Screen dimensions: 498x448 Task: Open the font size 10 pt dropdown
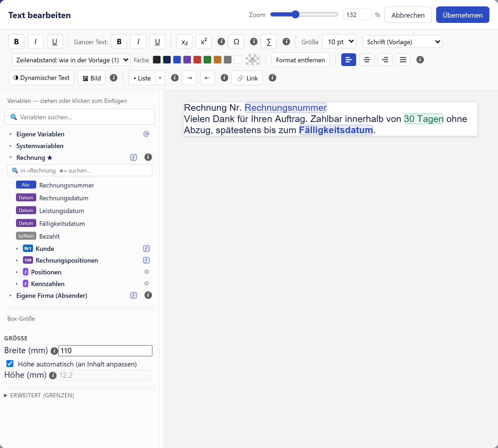coord(339,42)
